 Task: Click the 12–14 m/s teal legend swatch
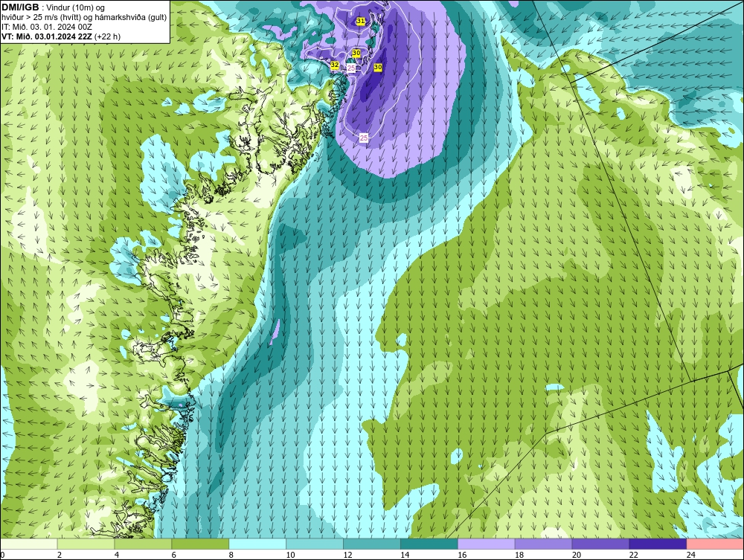pyautogui.click(x=371, y=544)
